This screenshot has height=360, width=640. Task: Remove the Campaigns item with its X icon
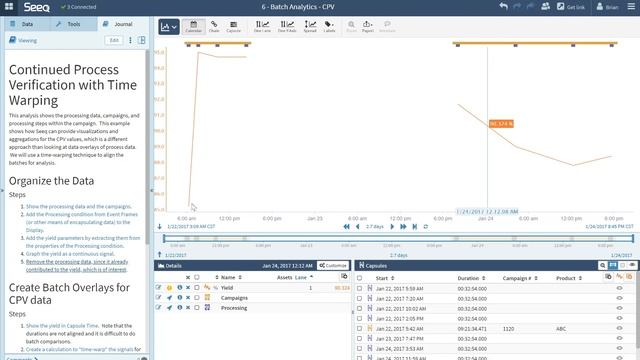[188, 298]
